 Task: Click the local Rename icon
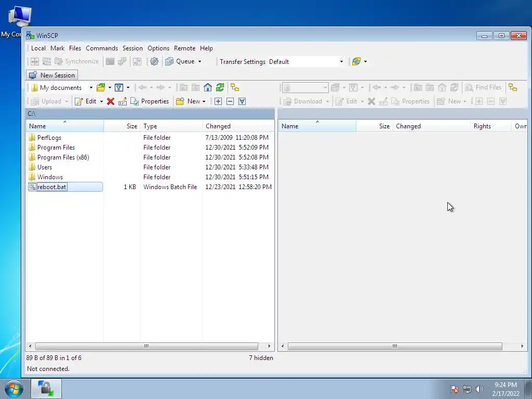(x=123, y=101)
